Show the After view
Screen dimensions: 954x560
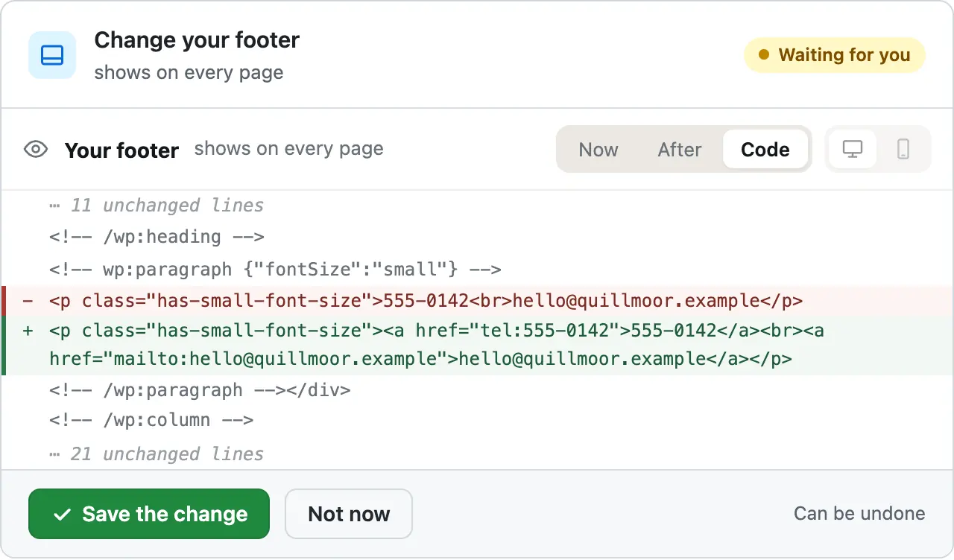[679, 150]
